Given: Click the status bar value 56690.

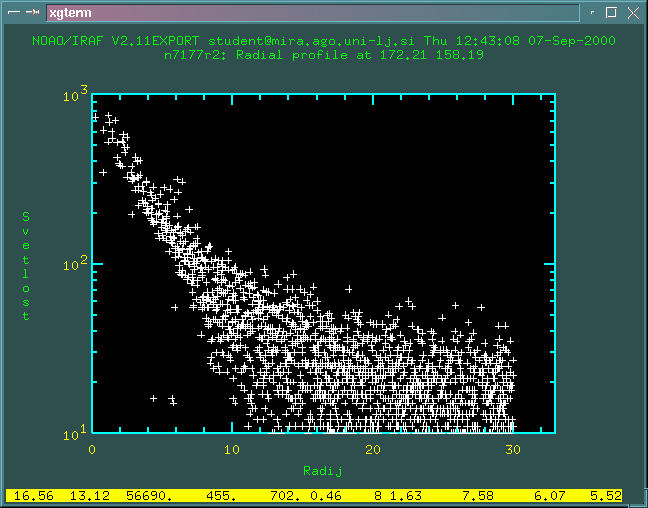Looking at the screenshot, I should (149, 496).
